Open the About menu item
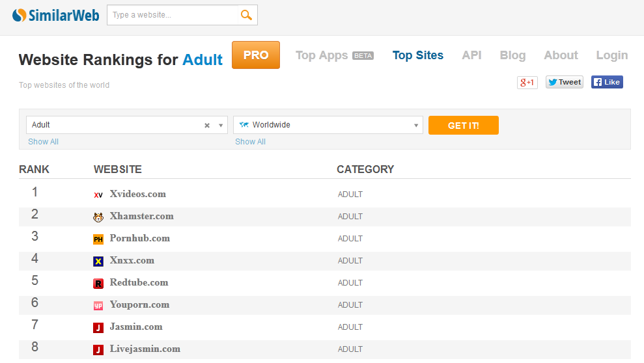The height and width of the screenshot is (363, 644). (561, 55)
